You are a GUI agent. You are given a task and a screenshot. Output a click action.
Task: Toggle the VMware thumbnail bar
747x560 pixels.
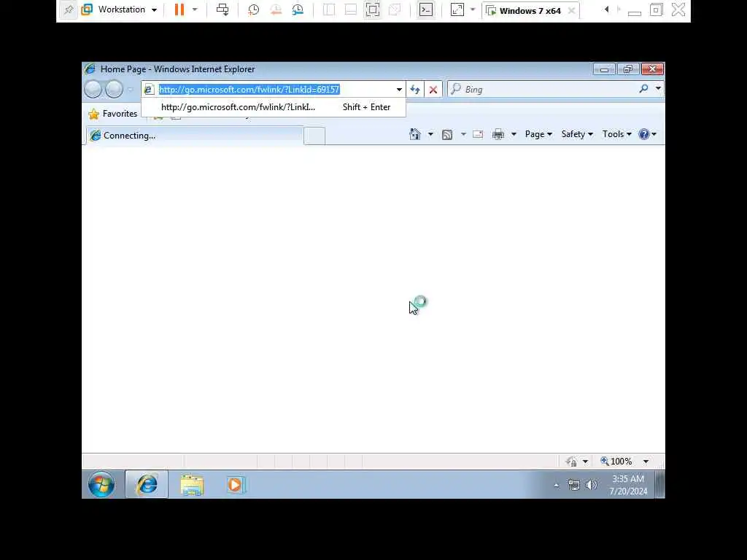351,9
